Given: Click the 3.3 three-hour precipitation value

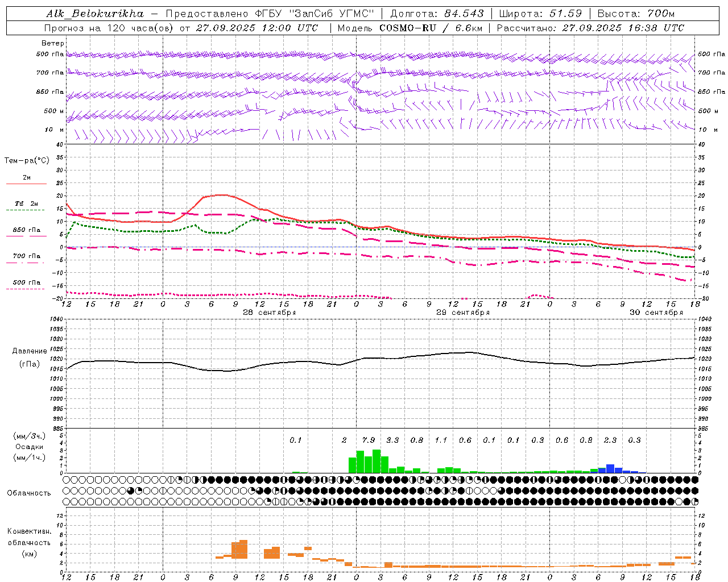Looking at the screenshot, I should 392,440.
